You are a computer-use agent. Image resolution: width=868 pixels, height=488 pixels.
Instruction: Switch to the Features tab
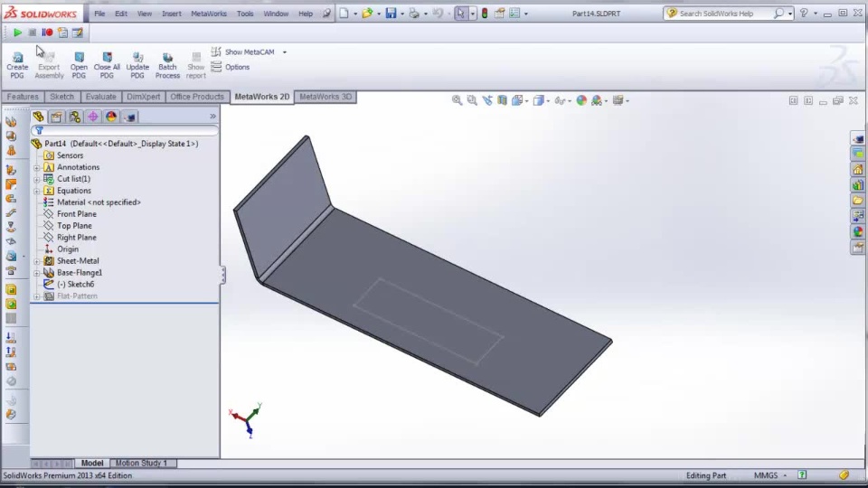point(23,97)
